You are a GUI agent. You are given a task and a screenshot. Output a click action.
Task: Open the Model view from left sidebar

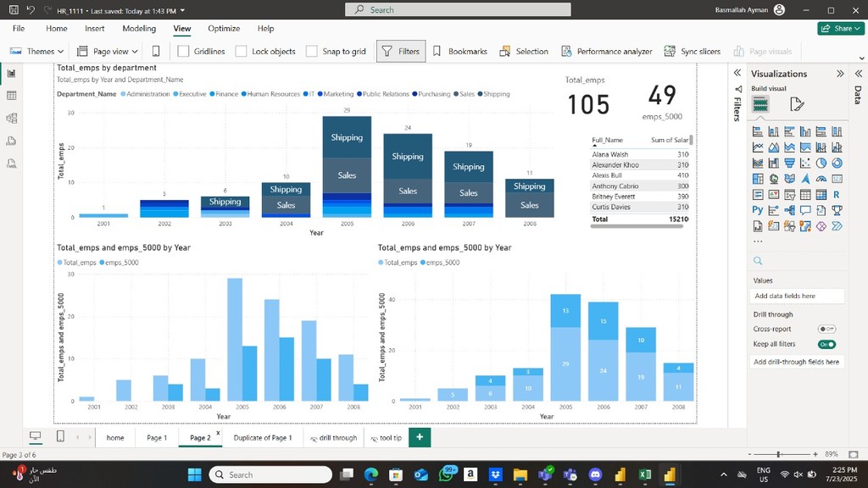(x=12, y=119)
